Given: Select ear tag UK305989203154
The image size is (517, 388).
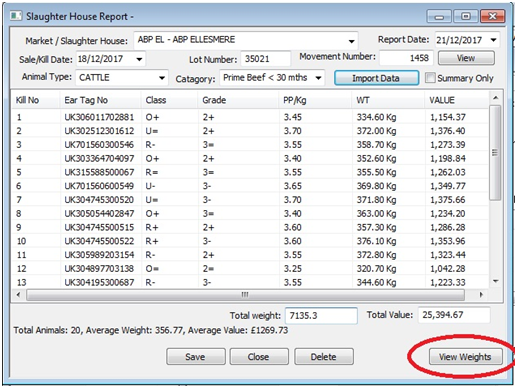Looking at the screenshot, I should click(99, 255).
